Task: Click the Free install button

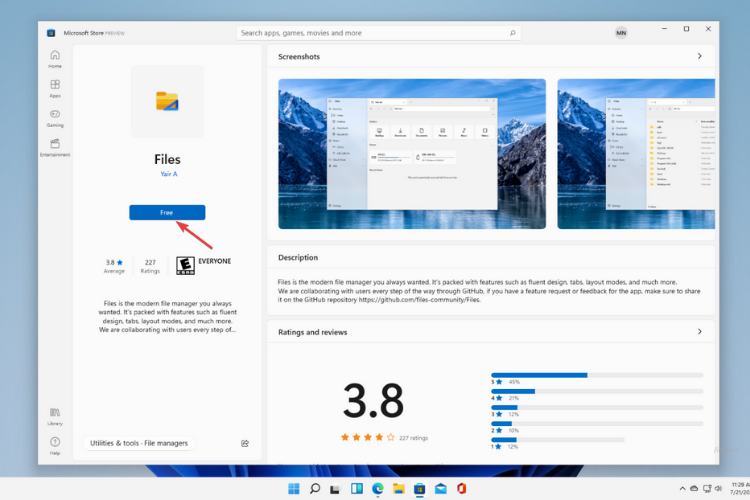Action: pyautogui.click(x=167, y=212)
